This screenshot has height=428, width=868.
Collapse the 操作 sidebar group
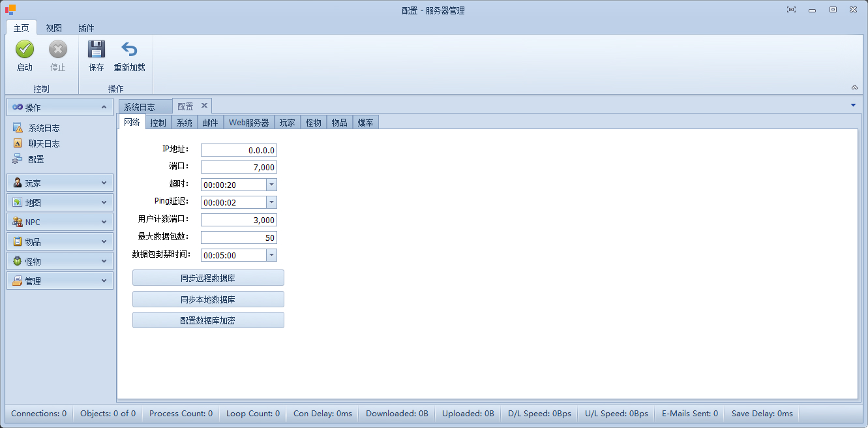click(104, 107)
